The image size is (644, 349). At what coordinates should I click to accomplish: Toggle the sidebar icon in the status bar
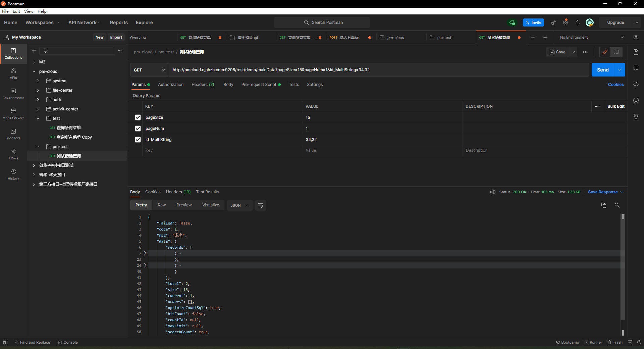point(5,342)
